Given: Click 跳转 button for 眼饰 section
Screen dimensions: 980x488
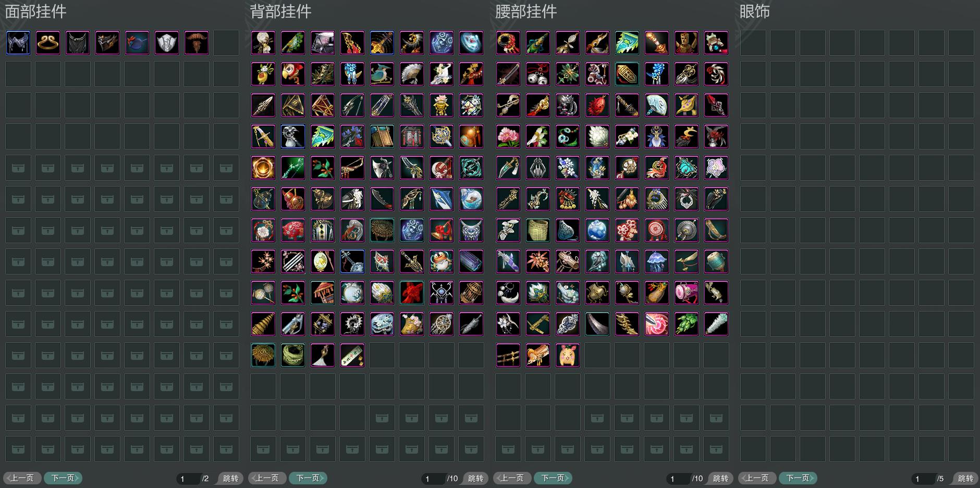Looking at the screenshot, I should (965, 478).
